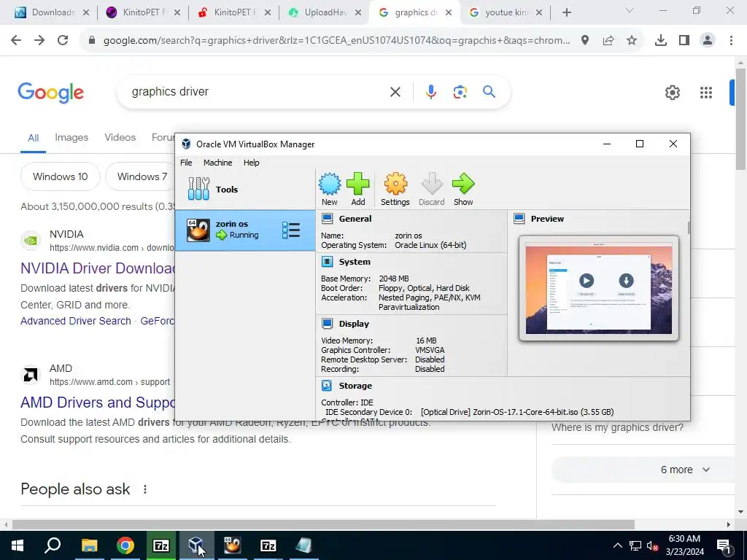Open a new Chrome tab
Screen dimensions: 747x560
[x=566, y=12]
